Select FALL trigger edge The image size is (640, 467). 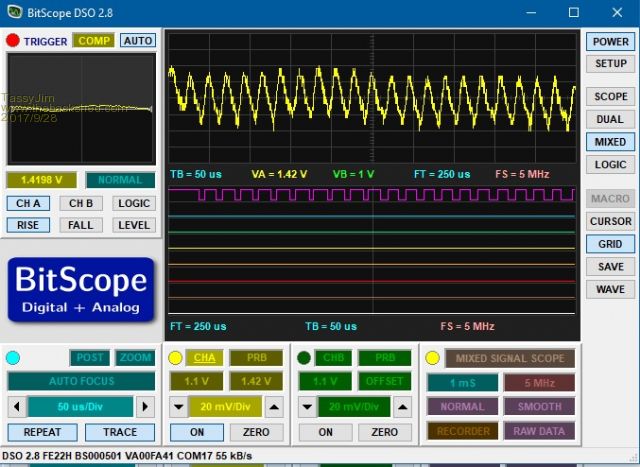pyautogui.click(x=81, y=225)
